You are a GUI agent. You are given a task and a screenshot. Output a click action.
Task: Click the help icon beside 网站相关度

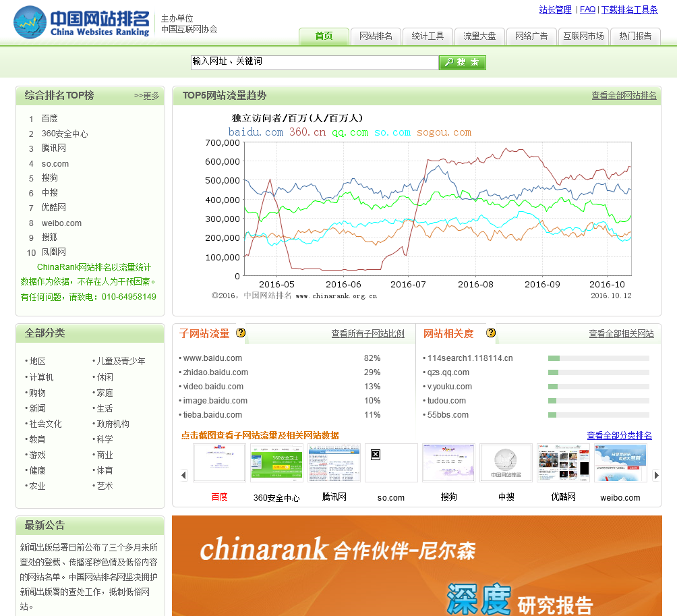490,333
